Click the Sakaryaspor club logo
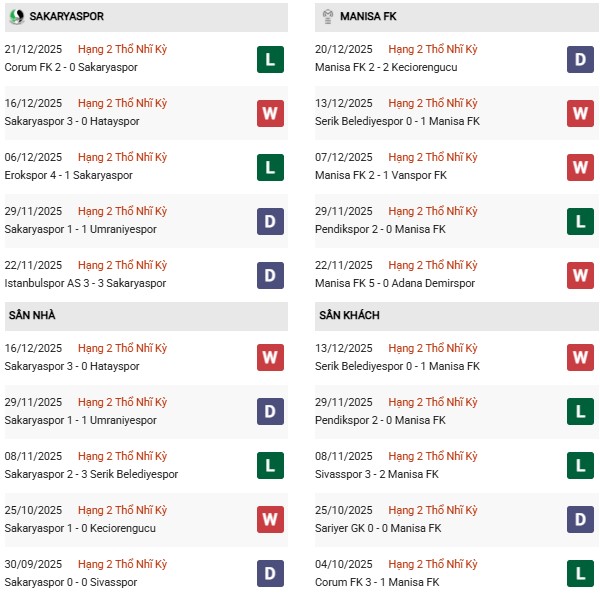 point(16,17)
